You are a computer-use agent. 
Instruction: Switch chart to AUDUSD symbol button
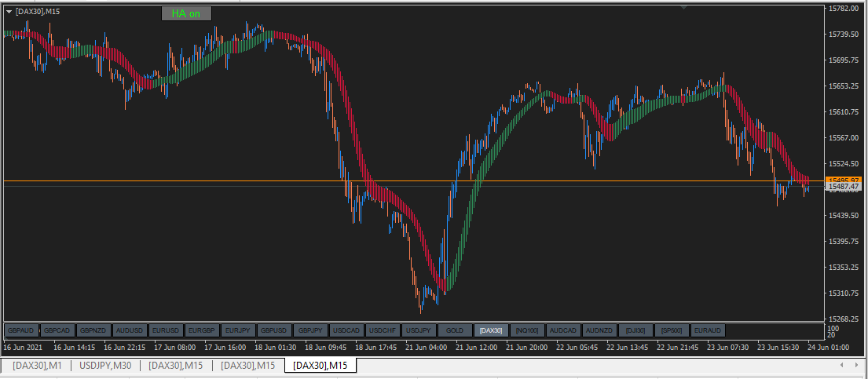coord(130,331)
